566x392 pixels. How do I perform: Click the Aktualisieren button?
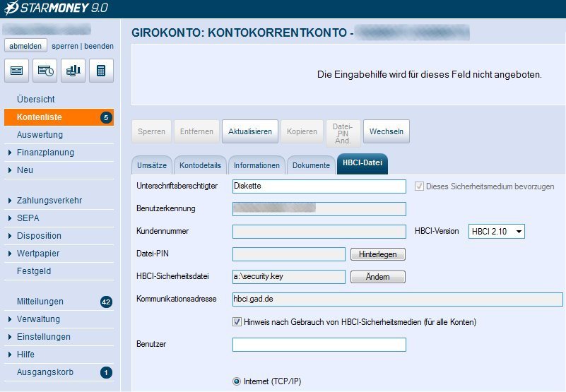250,132
